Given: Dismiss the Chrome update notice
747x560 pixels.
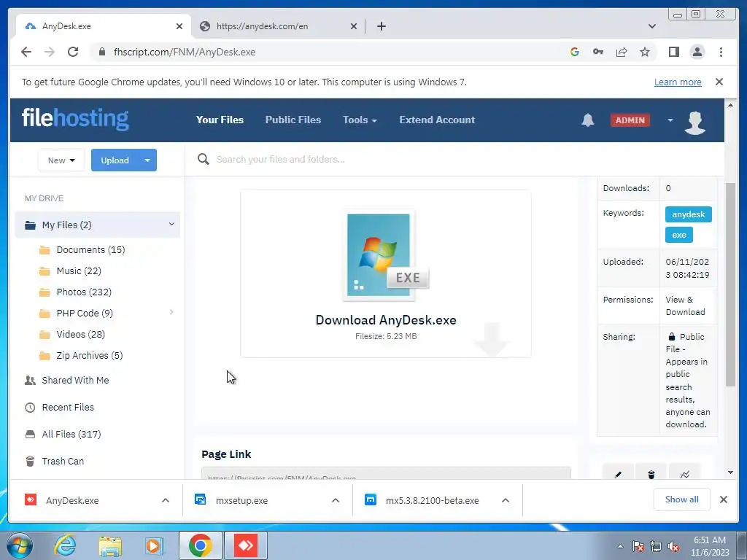Looking at the screenshot, I should (719, 82).
